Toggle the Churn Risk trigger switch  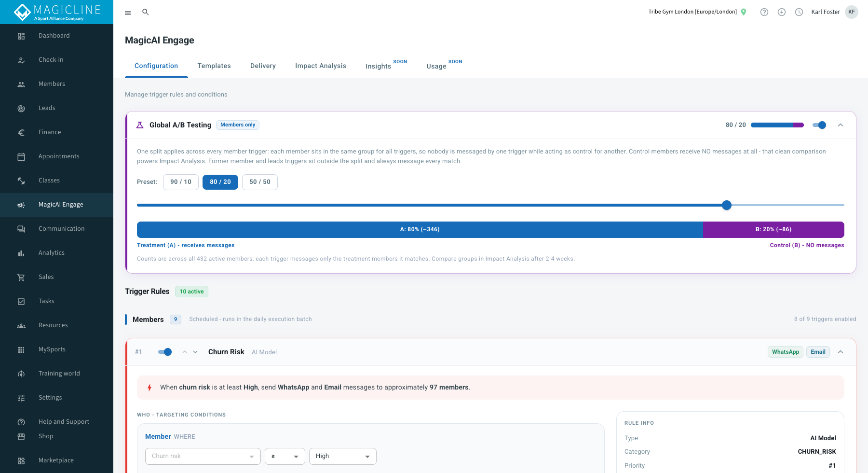[x=165, y=352]
